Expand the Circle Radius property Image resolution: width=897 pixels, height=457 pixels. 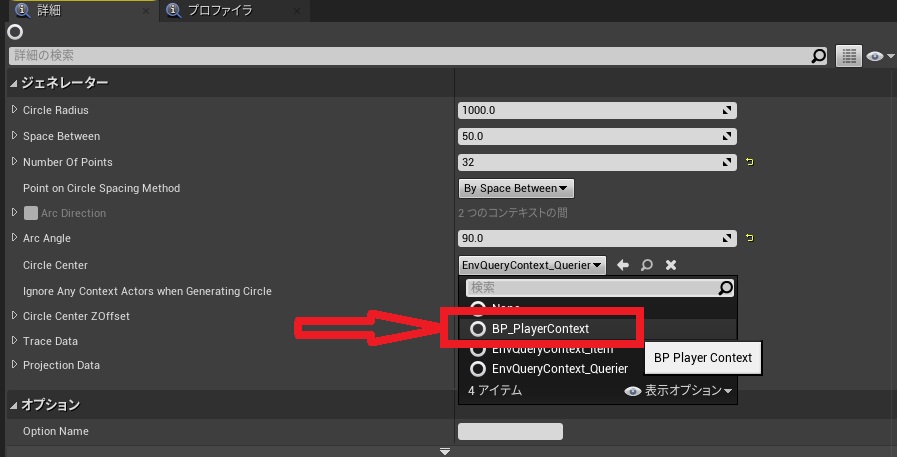[15, 109]
